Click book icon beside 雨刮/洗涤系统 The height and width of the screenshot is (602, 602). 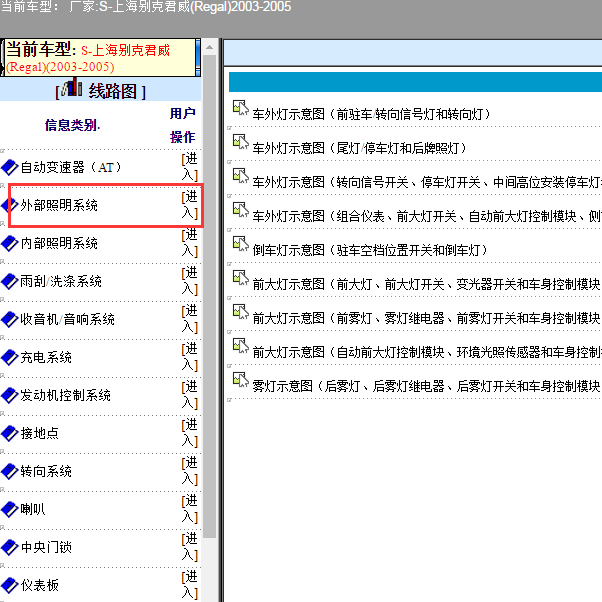10,281
